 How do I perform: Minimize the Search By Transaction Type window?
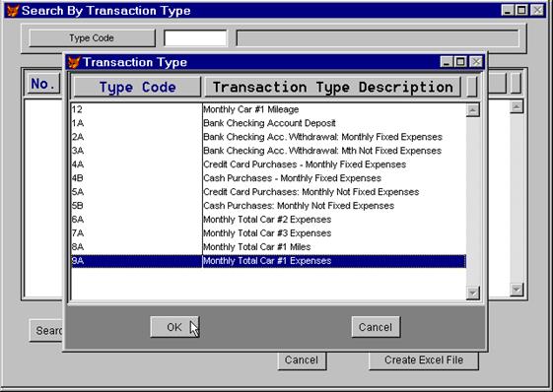click(x=508, y=10)
